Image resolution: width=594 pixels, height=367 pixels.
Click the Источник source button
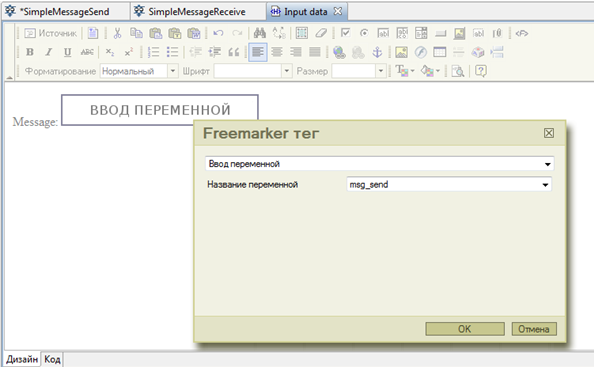[x=50, y=33]
